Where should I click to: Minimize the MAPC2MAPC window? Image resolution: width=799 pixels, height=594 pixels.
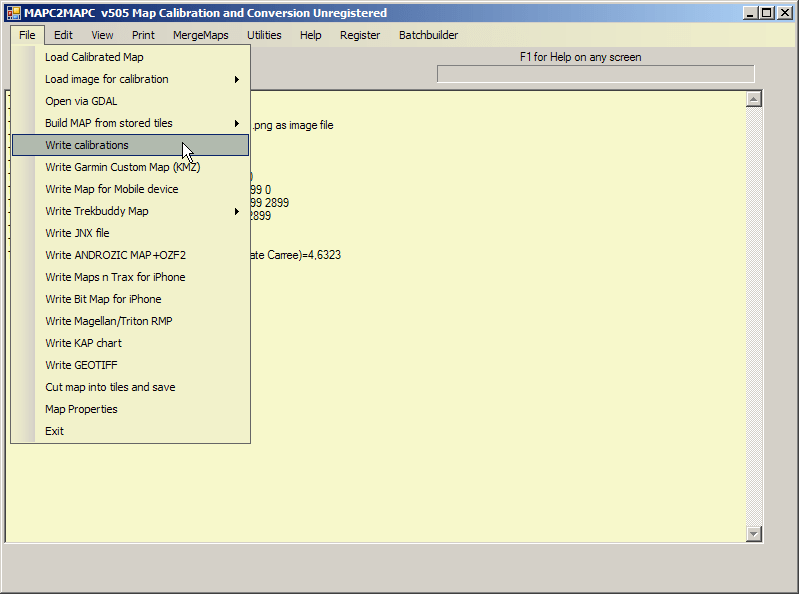point(750,13)
